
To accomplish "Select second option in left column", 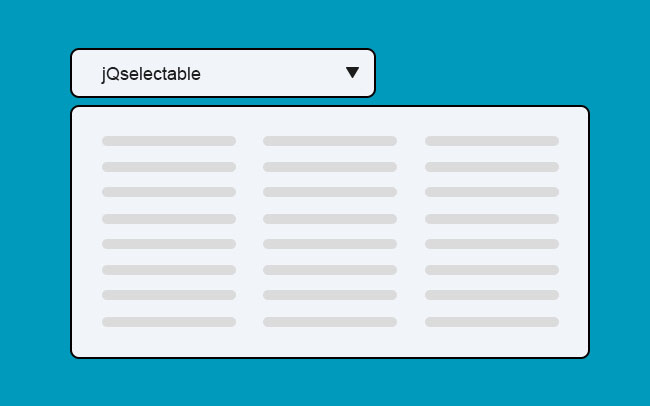I will coord(169,167).
